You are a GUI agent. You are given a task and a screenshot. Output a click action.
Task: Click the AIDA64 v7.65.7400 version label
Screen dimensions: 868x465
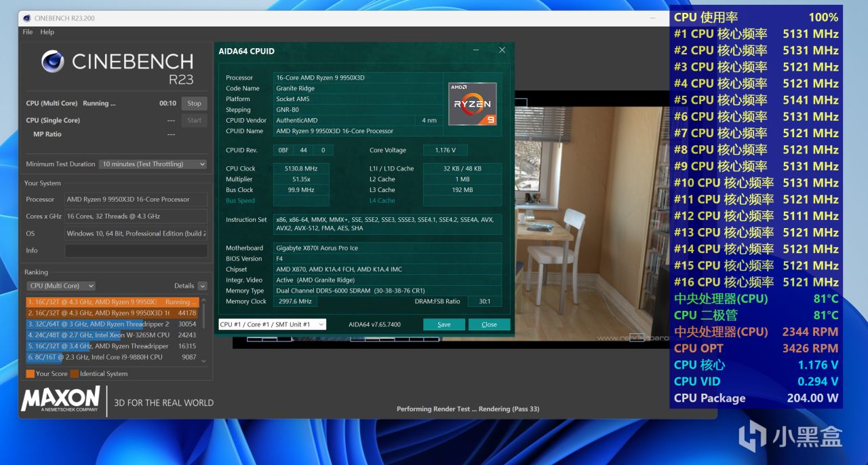(x=374, y=324)
